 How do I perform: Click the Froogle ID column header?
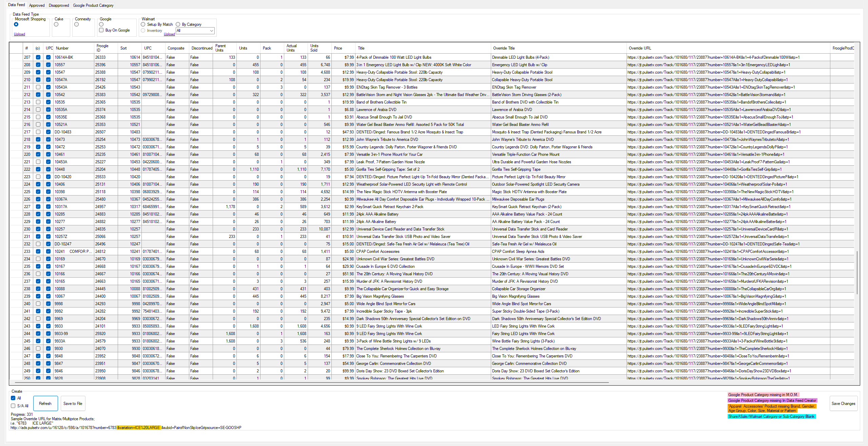point(106,48)
